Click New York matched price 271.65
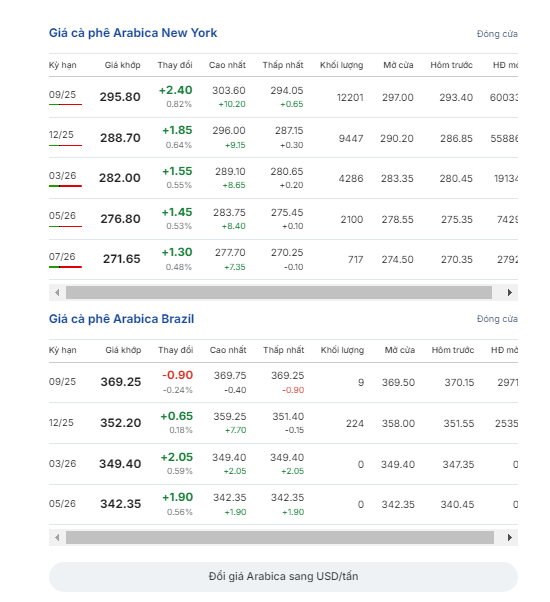550x602 pixels. click(x=122, y=259)
